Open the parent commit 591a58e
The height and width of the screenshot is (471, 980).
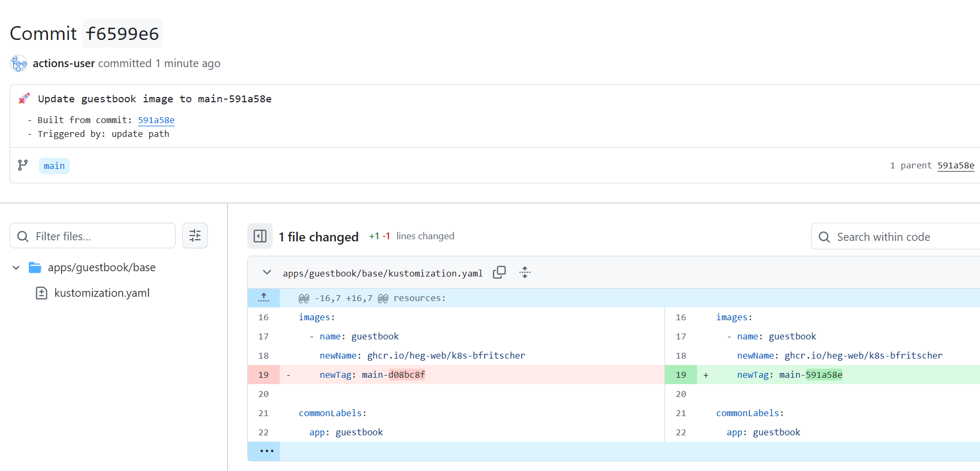(x=955, y=166)
